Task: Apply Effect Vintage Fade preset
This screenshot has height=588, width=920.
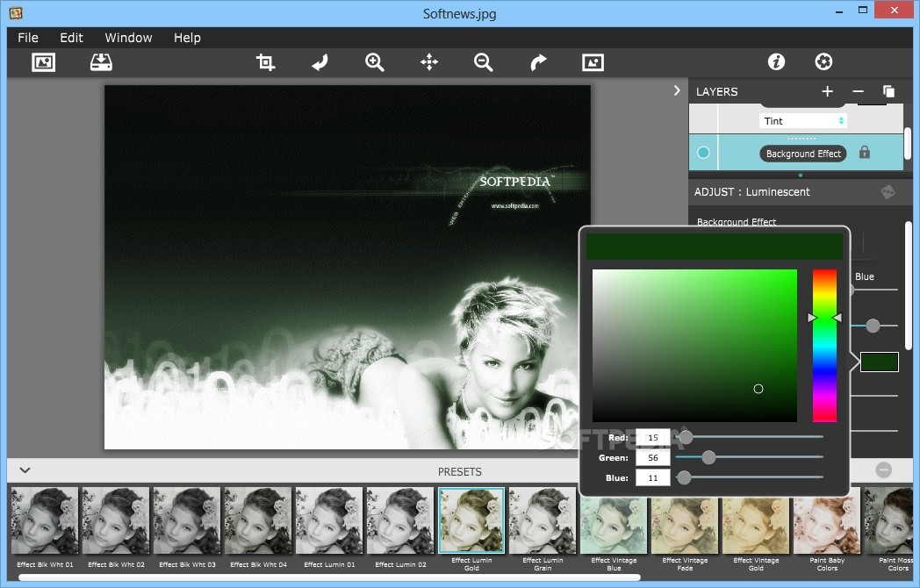Action: pos(685,527)
